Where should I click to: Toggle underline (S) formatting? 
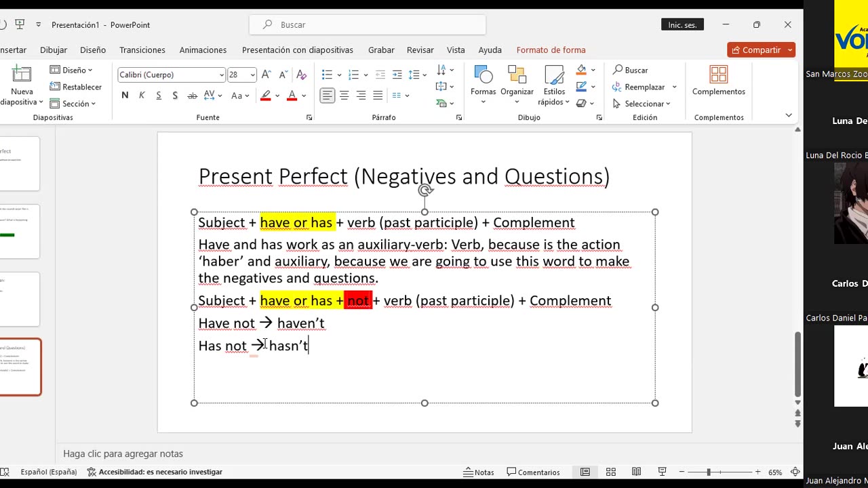[159, 96]
